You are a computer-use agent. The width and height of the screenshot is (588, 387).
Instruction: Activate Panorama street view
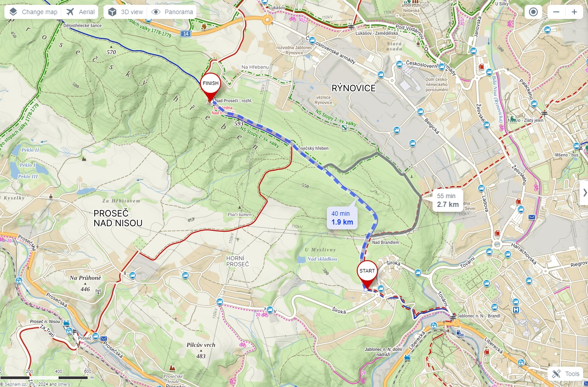172,12
